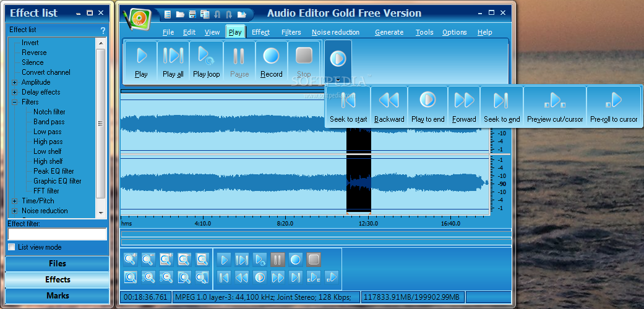
Task: Open the File menu
Action: coord(168,32)
